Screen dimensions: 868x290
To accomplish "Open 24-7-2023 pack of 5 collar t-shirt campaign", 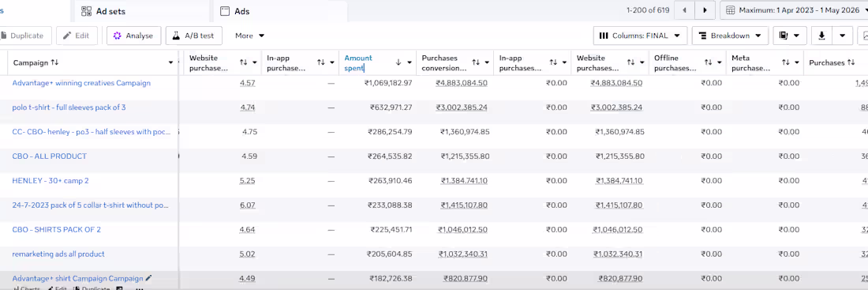I will click(x=90, y=205).
